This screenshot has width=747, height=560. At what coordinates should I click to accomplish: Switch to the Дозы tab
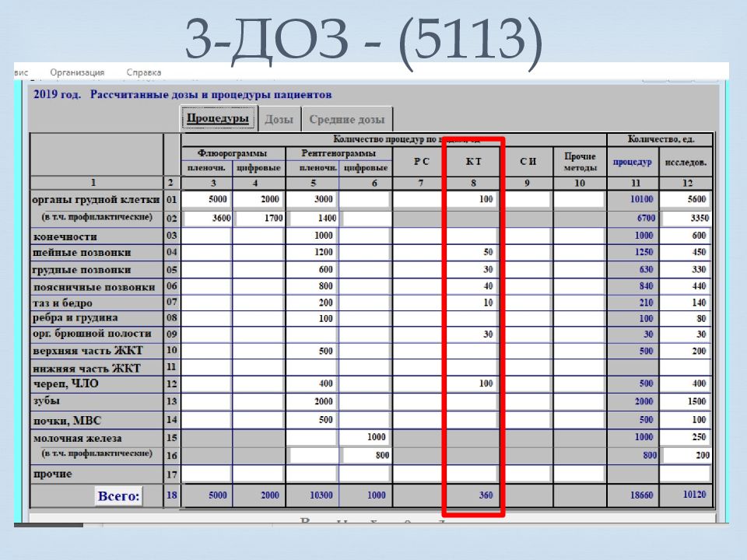279,120
